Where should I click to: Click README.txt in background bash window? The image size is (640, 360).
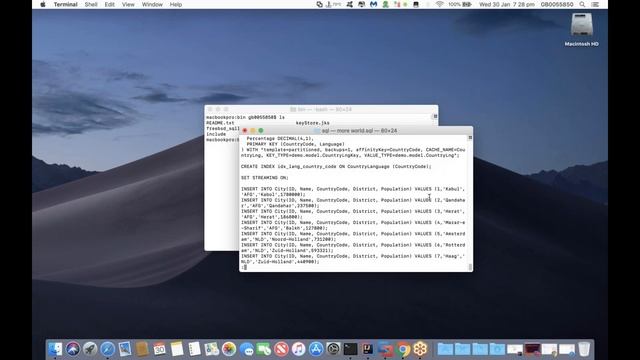[220, 123]
